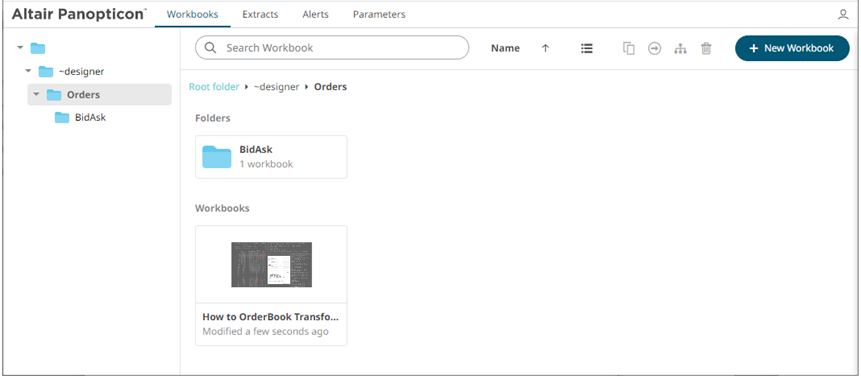Open the Name sort dropdown
This screenshot has height=379, width=861.
pyautogui.click(x=505, y=48)
